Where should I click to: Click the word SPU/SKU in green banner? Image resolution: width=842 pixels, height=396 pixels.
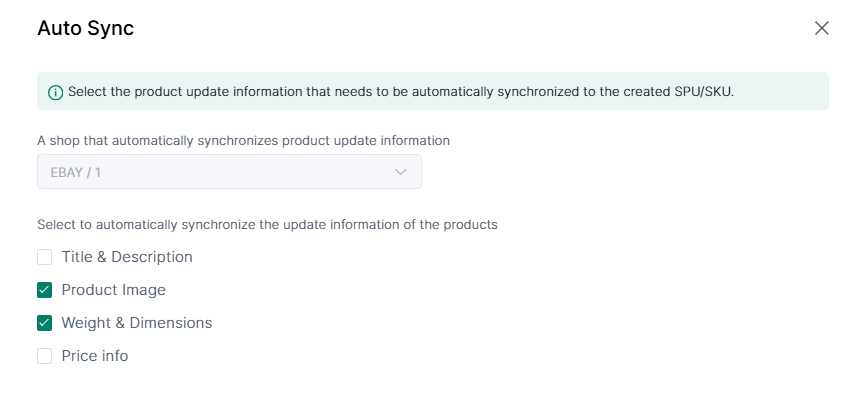click(704, 92)
